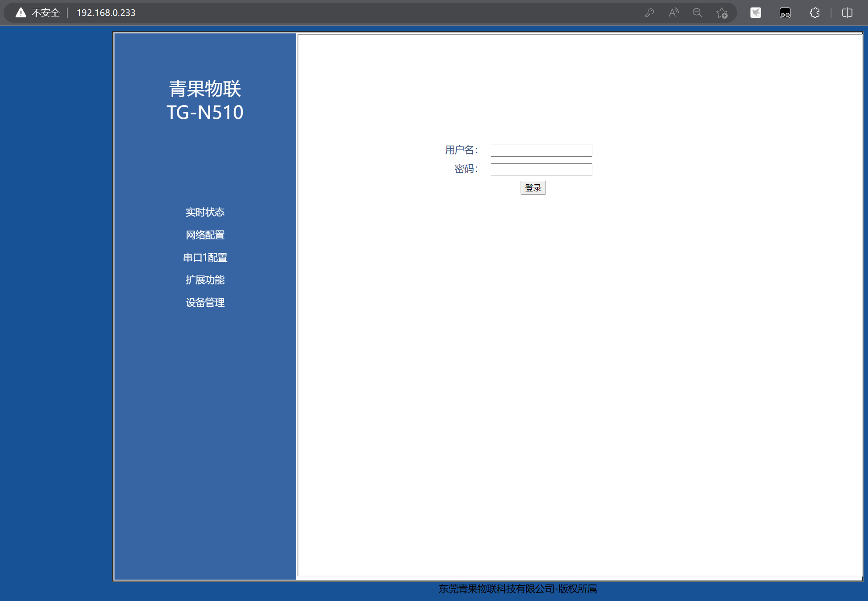Click the 登录 login button
The height and width of the screenshot is (601, 868).
533,188
